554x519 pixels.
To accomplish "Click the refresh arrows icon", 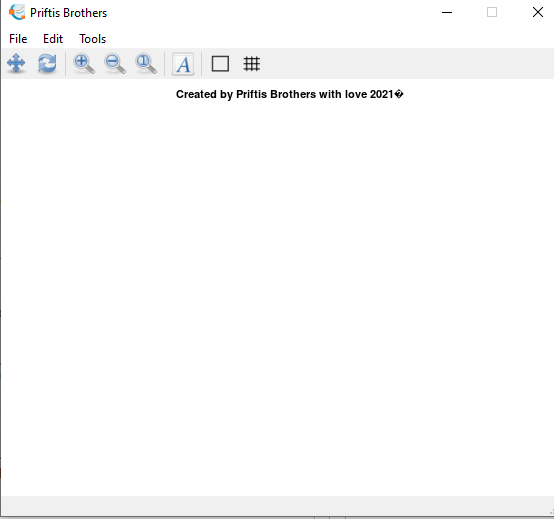I will click(47, 64).
